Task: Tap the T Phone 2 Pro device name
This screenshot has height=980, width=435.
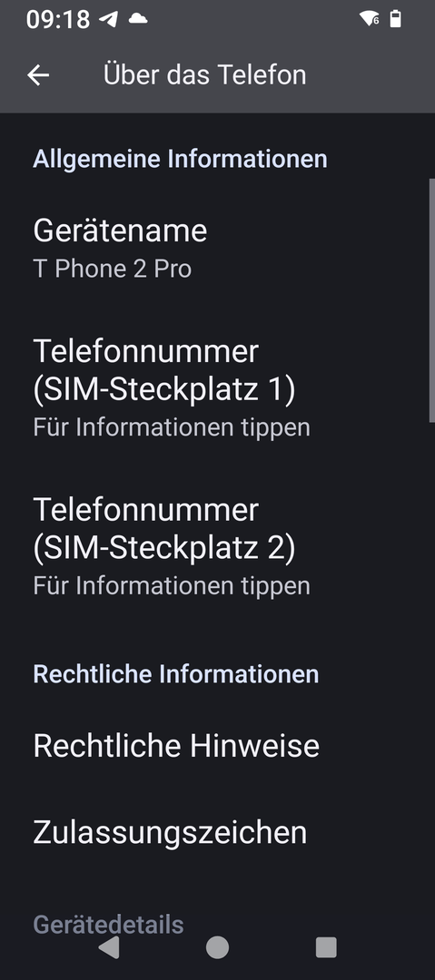Action: coord(112,269)
